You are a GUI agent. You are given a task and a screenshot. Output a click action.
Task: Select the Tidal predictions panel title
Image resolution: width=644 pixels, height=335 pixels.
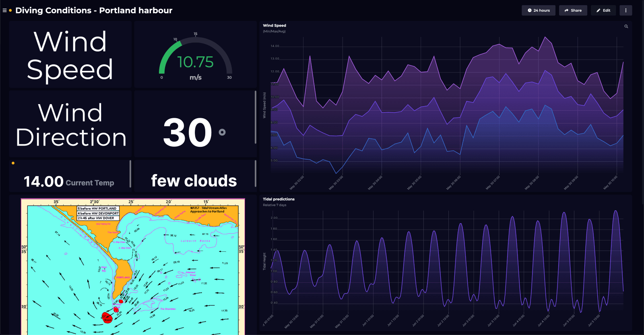[279, 199]
